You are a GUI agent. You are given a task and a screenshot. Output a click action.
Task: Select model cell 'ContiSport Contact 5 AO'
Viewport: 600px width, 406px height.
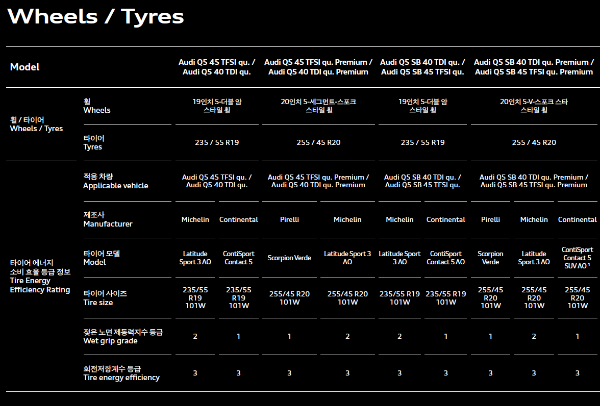pyautogui.click(x=445, y=258)
